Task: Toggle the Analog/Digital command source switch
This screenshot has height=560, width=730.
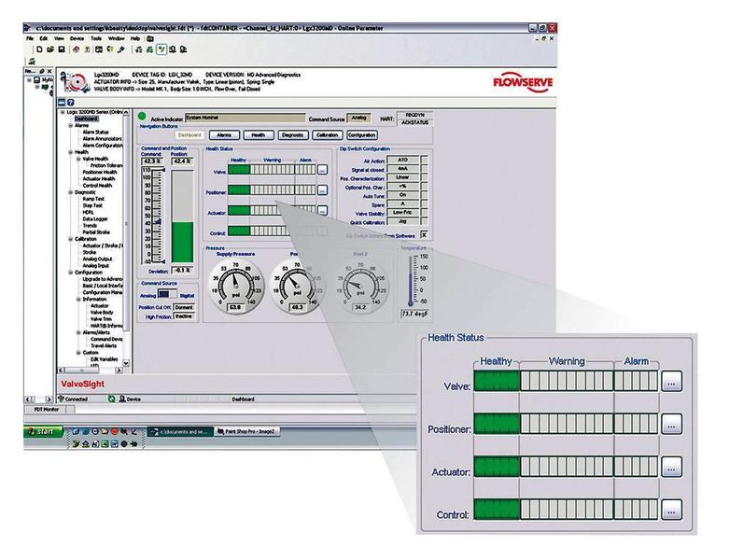Action: pyautogui.click(x=167, y=294)
